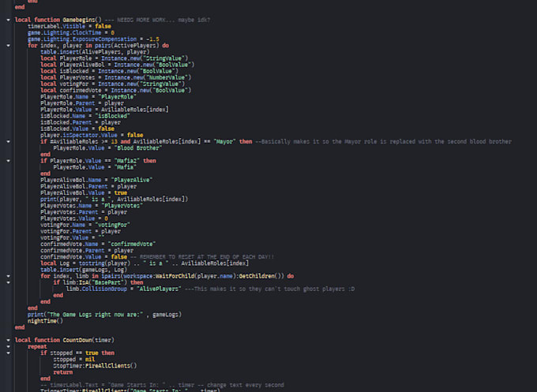Screen dimensions: 537x392
Task: Click the line 'isBlocked.Parent = player'
Action: tap(81, 122)
